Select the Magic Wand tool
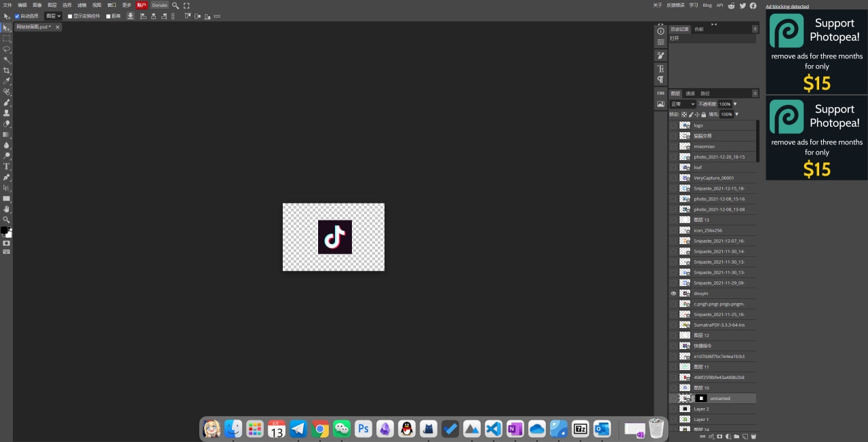Viewport: 868px width, 442px height. coord(7,60)
